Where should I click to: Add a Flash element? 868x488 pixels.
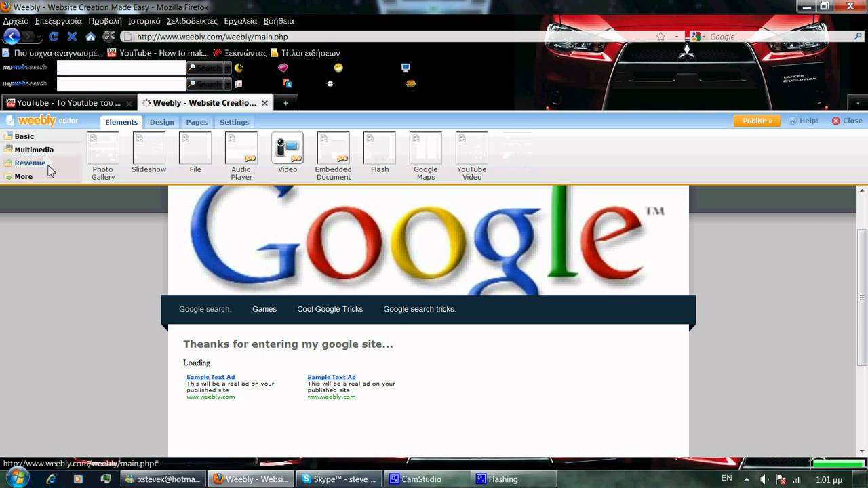click(380, 153)
